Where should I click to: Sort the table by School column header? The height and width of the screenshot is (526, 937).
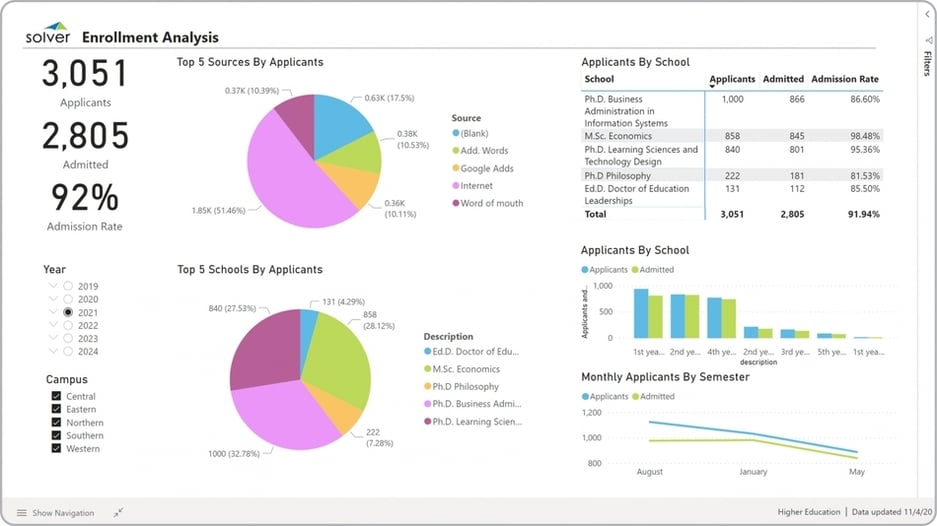click(x=599, y=79)
